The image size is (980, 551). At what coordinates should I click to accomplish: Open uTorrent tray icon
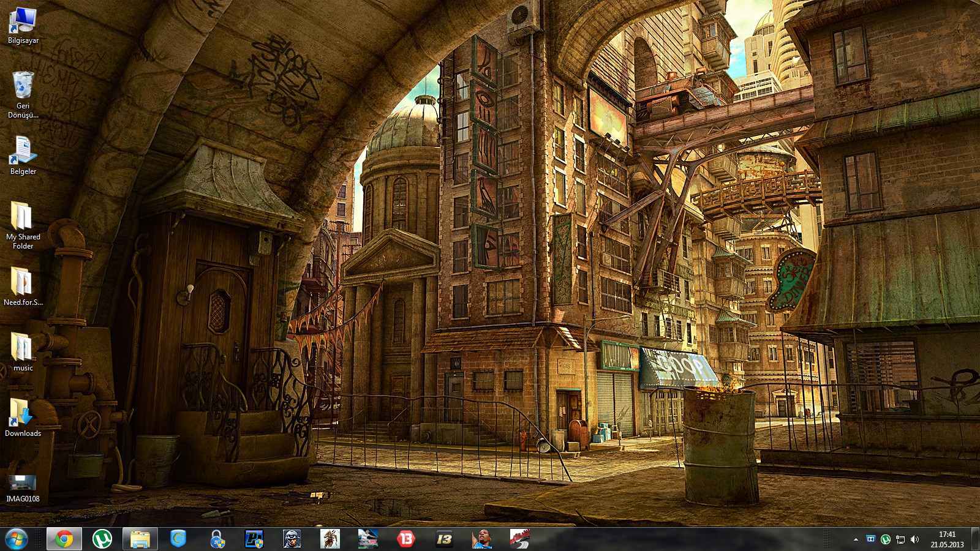(x=885, y=539)
